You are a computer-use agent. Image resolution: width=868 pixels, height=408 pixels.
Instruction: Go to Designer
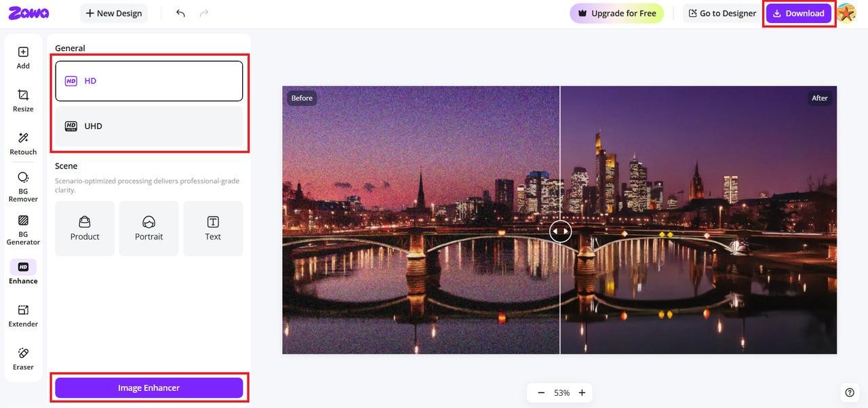[x=722, y=13]
